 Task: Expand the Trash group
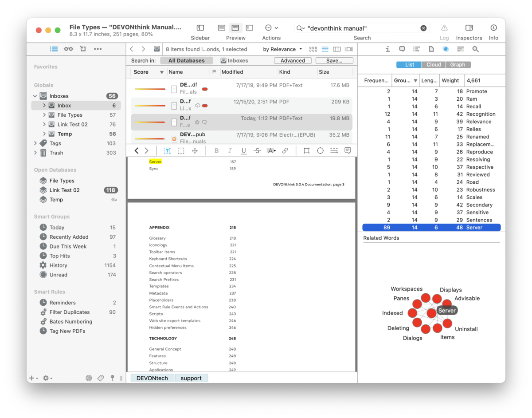(35, 153)
